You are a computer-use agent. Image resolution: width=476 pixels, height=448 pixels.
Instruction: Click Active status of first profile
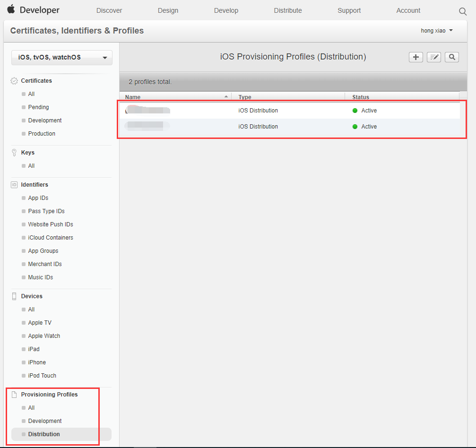click(x=364, y=111)
